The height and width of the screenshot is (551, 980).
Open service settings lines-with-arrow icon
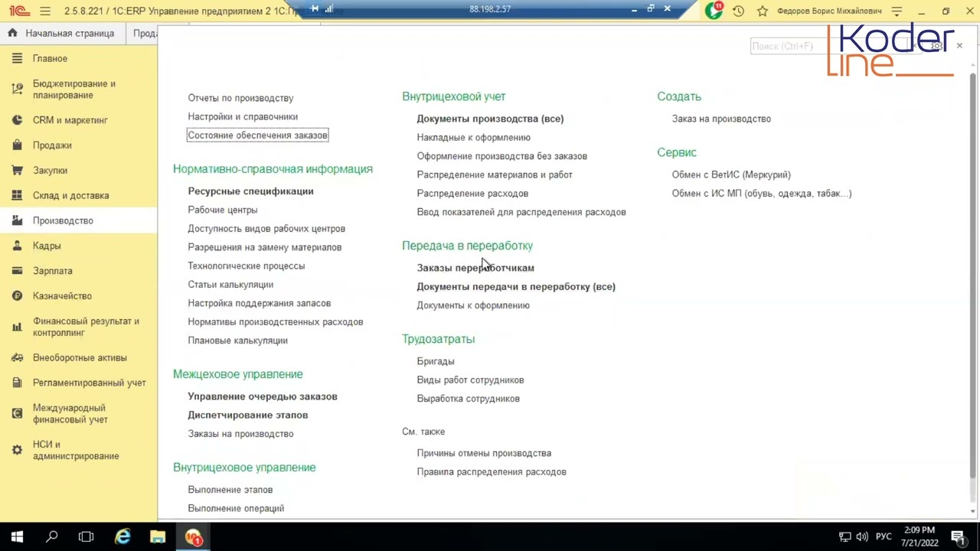(x=898, y=11)
